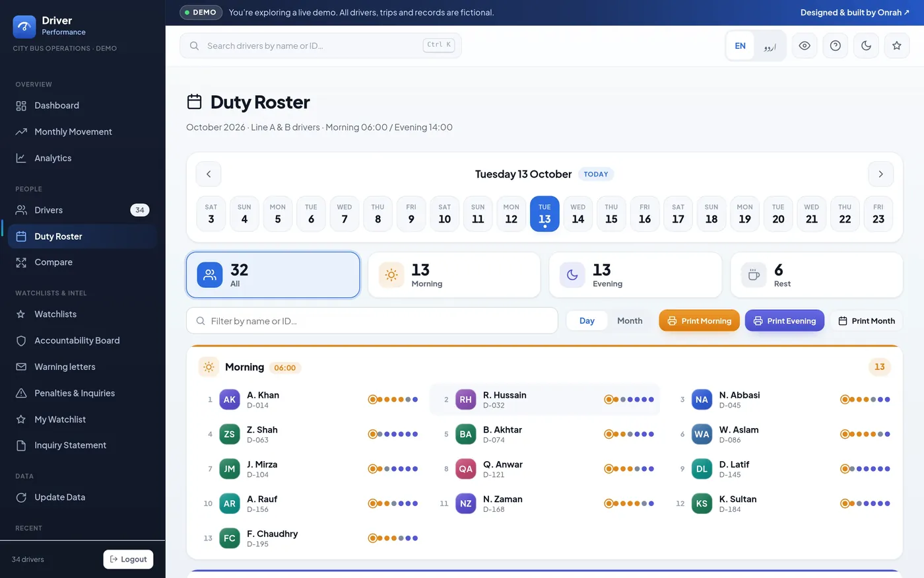Click the Penalties & Inquiries triangle icon
Viewport: 924px width, 578px height.
click(x=21, y=393)
